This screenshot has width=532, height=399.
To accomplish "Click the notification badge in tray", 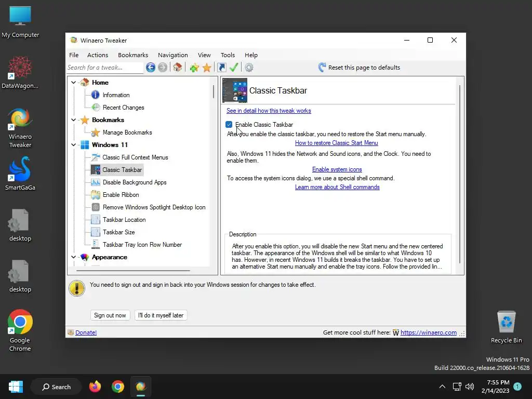I will click(517, 387).
